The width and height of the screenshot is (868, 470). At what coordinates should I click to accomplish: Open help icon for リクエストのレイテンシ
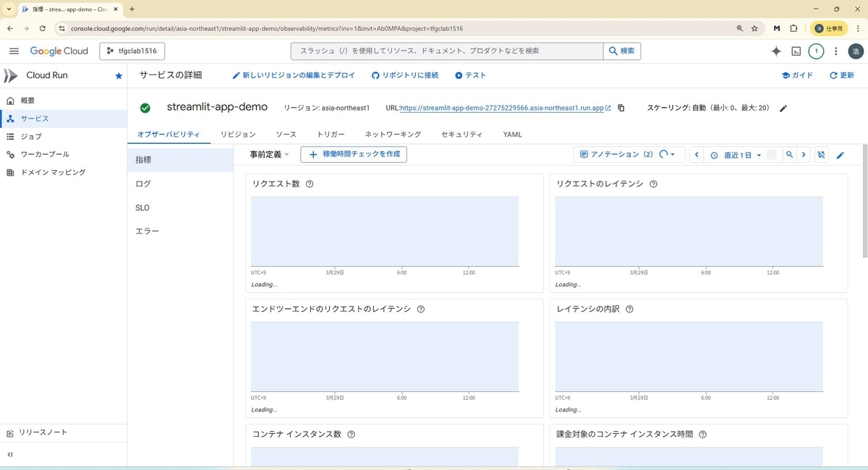pos(653,184)
